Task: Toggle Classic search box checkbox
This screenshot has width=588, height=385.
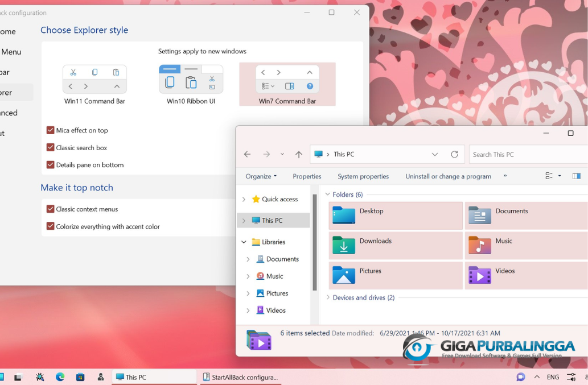Action: click(x=50, y=147)
